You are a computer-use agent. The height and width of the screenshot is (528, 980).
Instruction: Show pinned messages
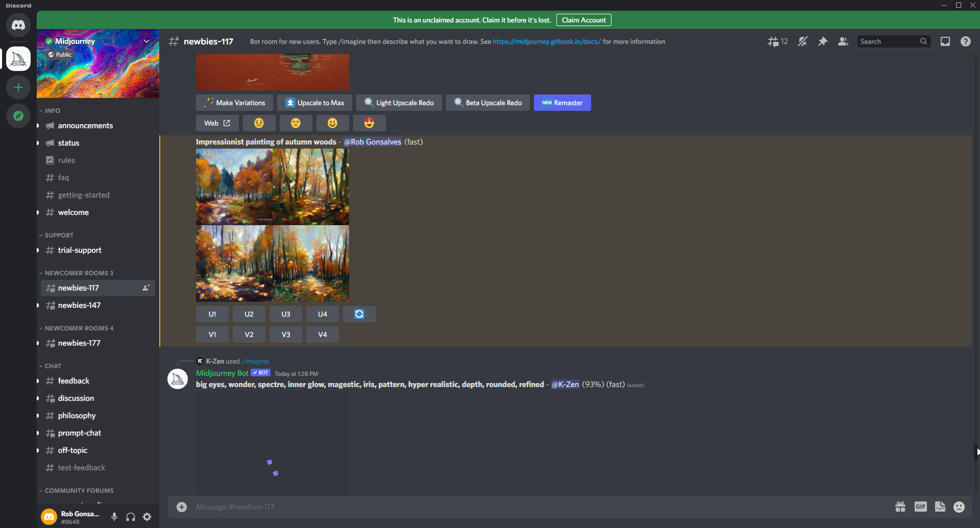coord(823,41)
